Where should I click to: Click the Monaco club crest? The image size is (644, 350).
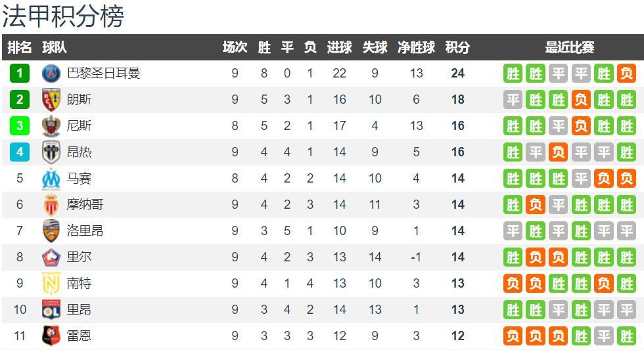point(51,205)
